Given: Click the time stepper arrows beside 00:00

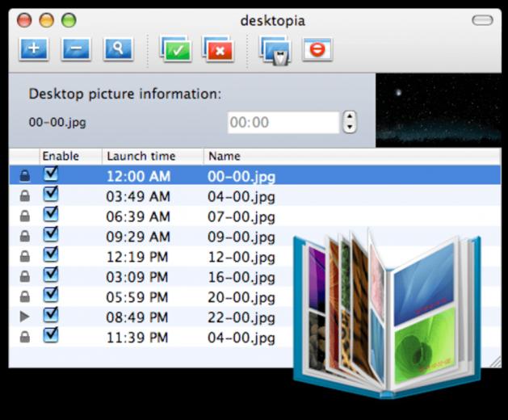Looking at the screenshot, I should (350, 122).
